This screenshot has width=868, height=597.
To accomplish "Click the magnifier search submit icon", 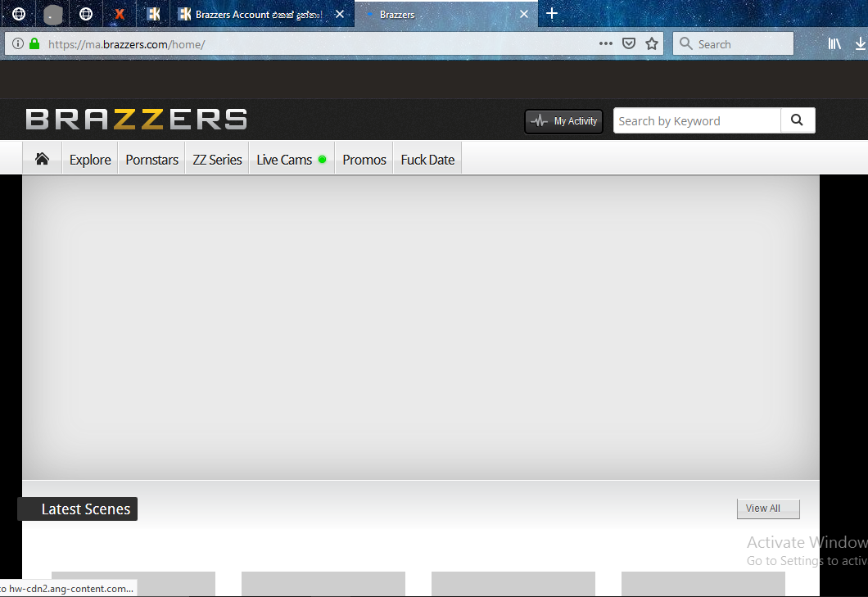I will coord(797,120).
